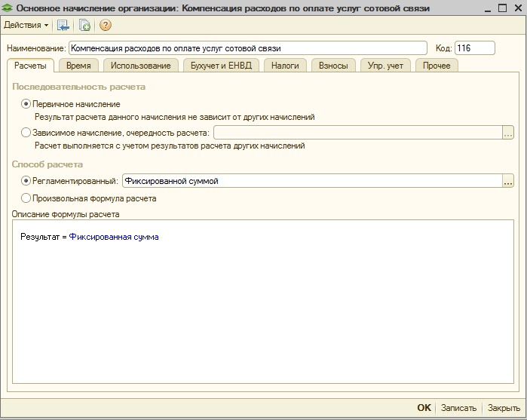Viewport: 527px width, 420px height.
Task: Switch to the Время tab
Action: tap(78, 66)
